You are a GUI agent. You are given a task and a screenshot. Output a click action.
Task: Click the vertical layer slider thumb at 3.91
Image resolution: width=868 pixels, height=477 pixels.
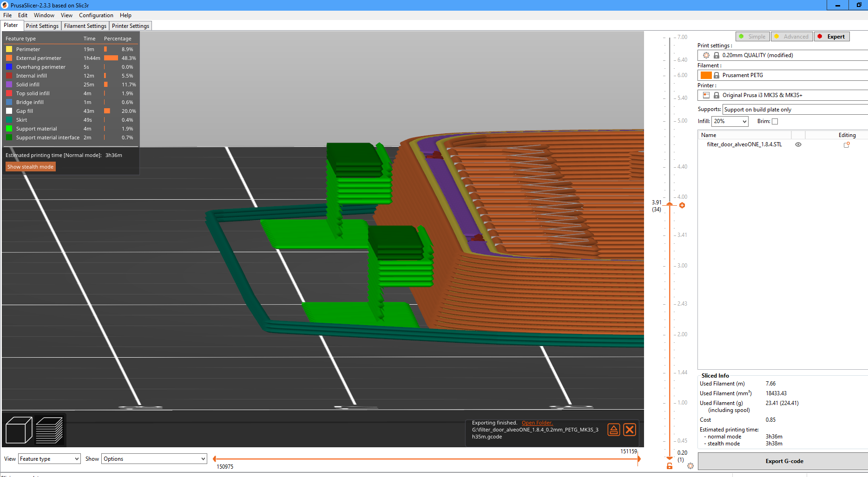point(670,204)
